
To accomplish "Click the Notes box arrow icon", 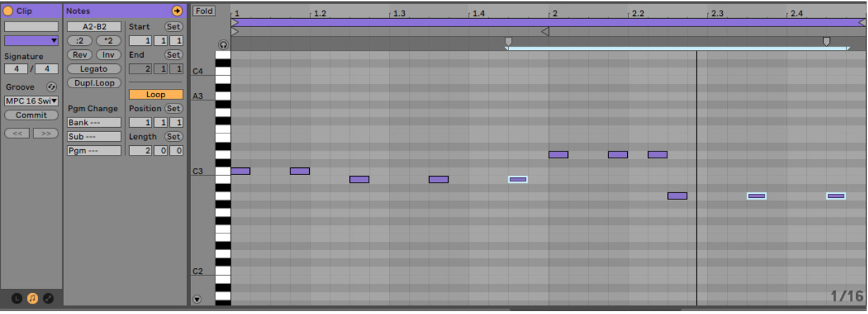I will tap(177, 11).
